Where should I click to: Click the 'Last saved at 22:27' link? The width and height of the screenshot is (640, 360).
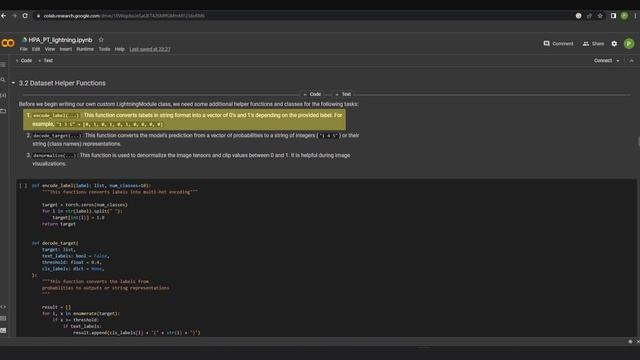[x=150, y=49]
